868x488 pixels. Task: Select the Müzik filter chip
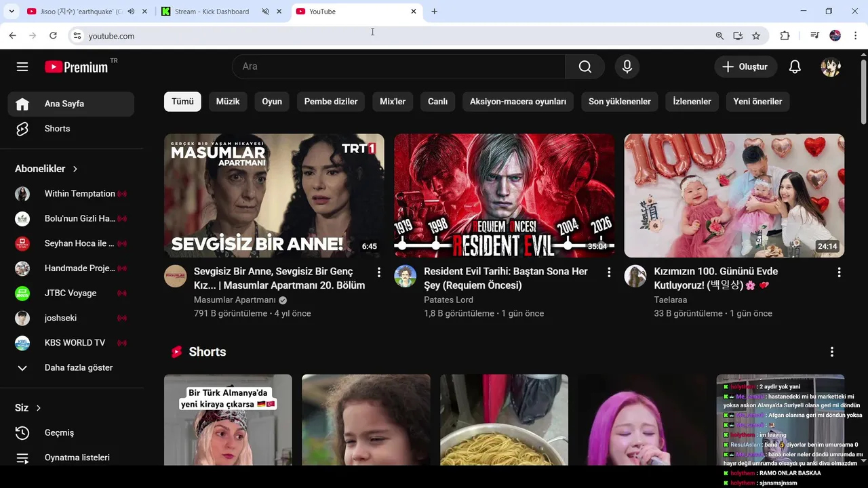(x=228, y=102)
